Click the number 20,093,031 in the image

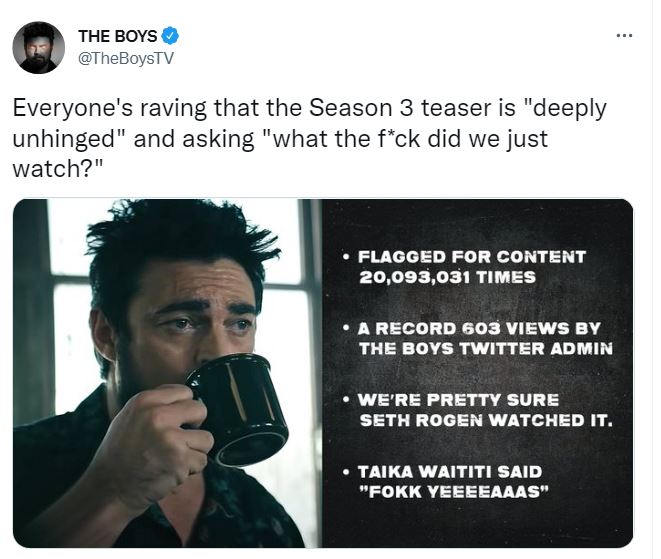(x=408, y=277)
